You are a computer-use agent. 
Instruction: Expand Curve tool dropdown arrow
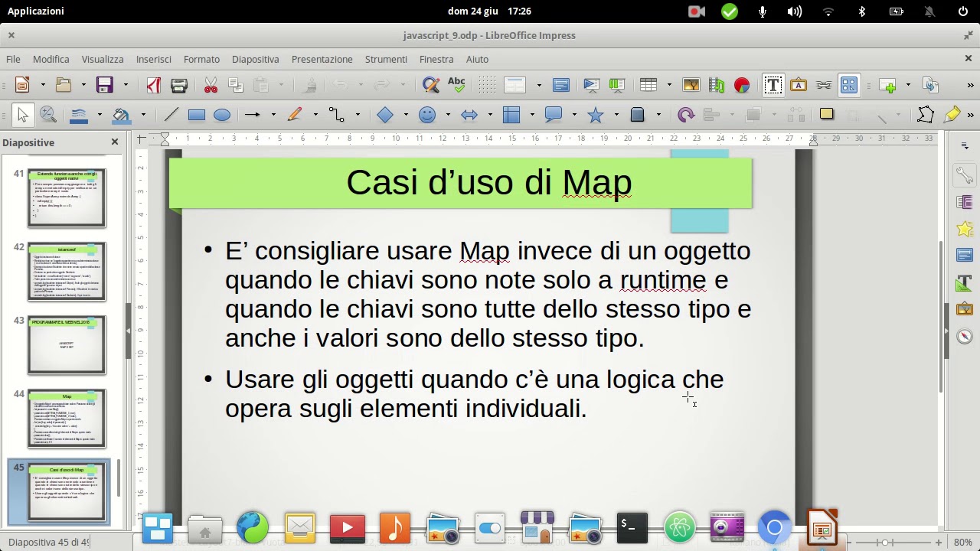click(x=315, y=115)
